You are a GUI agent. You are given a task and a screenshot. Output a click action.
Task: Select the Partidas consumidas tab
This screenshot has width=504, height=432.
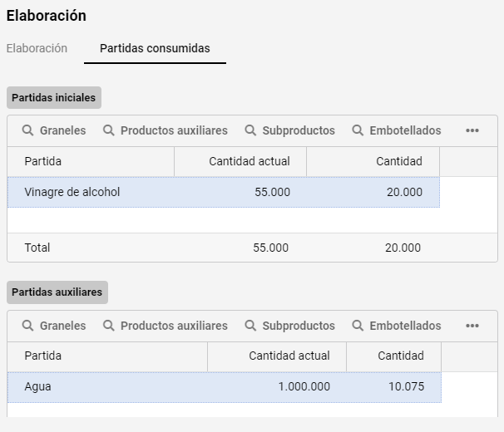click(155, 48)
